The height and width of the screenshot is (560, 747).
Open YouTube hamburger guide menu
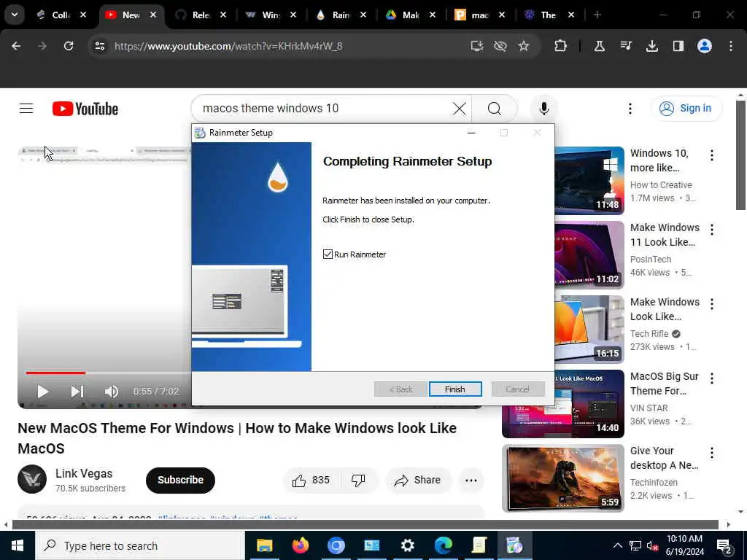26,109
